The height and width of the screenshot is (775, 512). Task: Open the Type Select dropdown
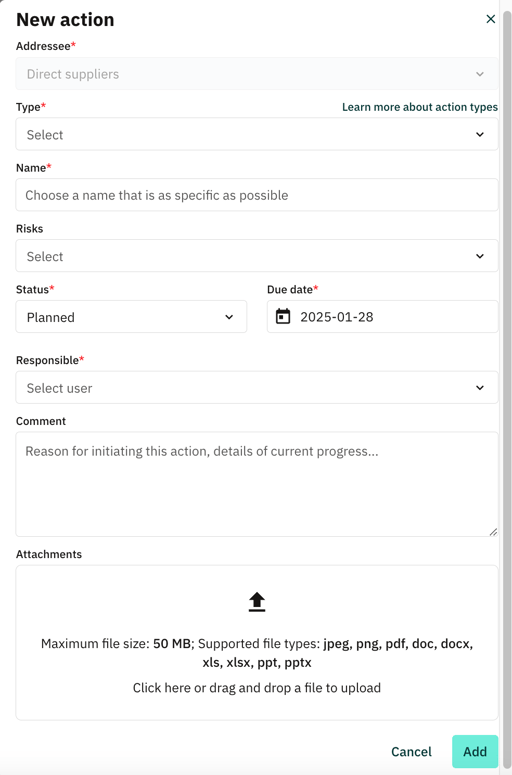[257, 134]
